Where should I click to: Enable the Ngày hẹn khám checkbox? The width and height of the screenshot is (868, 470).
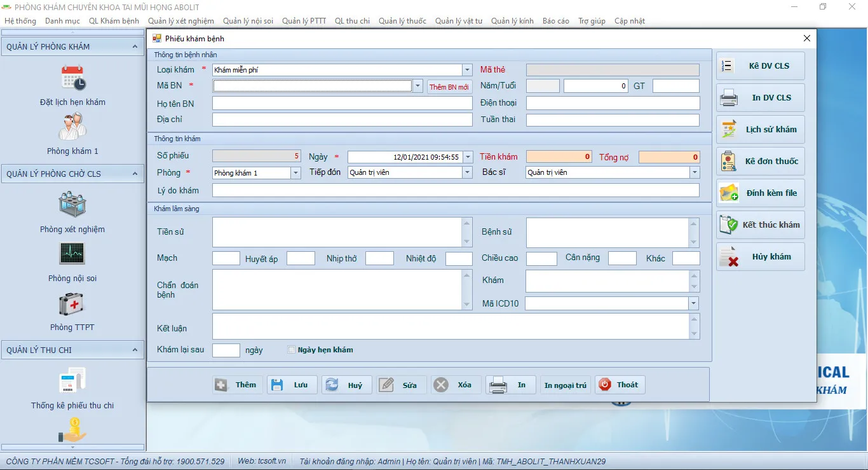(x=292, y=350)
